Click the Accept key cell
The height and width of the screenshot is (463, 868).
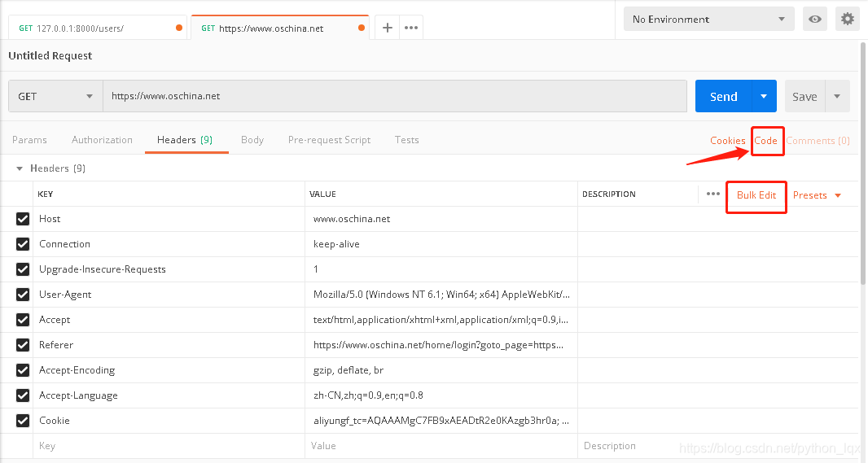click(x=169, y=320)
